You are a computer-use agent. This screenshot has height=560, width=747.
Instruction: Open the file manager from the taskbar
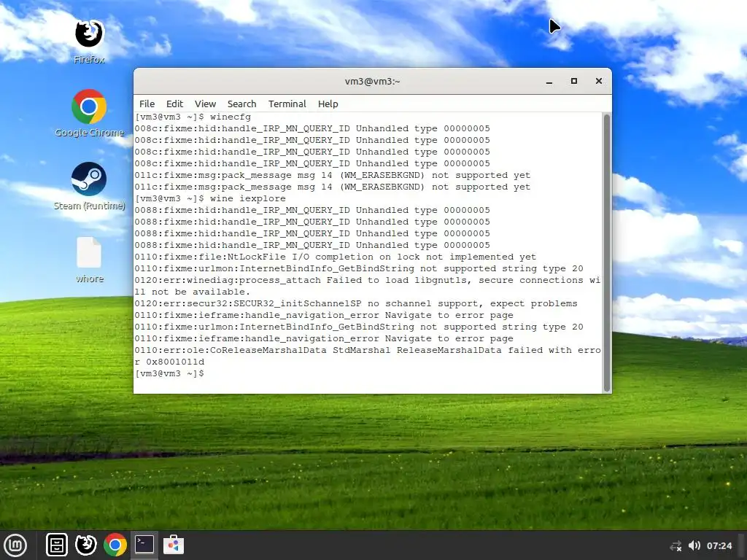pos(57,545)
